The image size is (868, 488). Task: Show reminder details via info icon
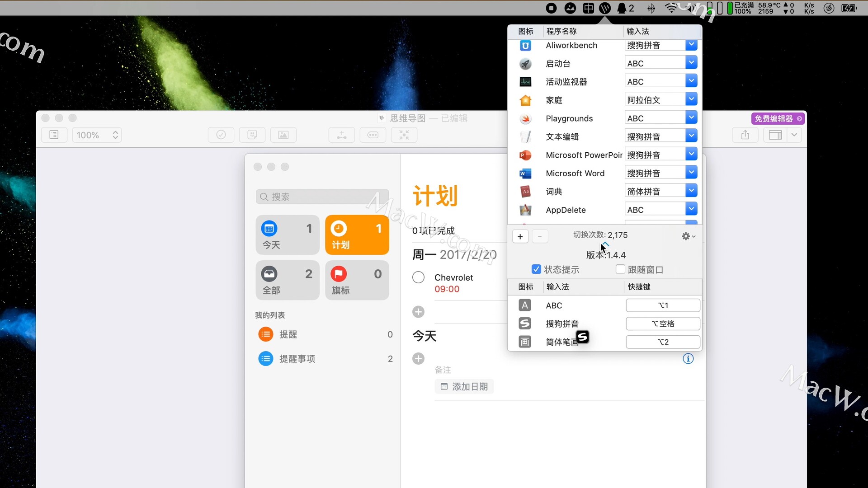688,359
